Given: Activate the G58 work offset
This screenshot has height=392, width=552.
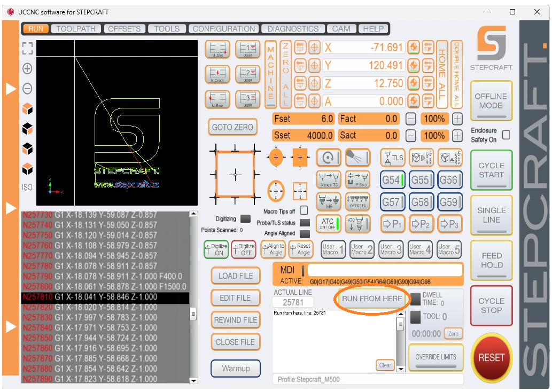Looking at the screenshot, I should pyautogui.click(x=421, y=202).
